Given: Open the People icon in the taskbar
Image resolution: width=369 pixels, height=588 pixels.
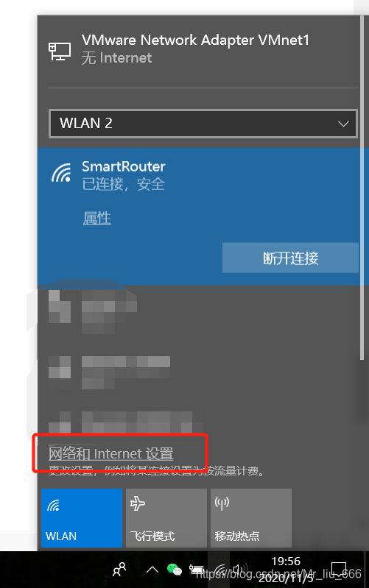Looking at the screenshot, I should (120, 570).
